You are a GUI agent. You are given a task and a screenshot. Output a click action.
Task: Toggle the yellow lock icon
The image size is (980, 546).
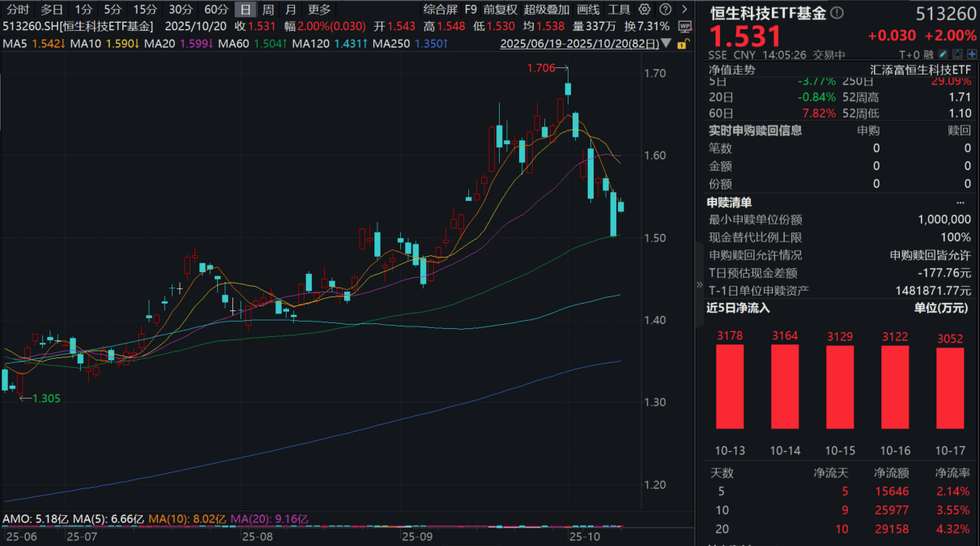[x=684, y=44]
